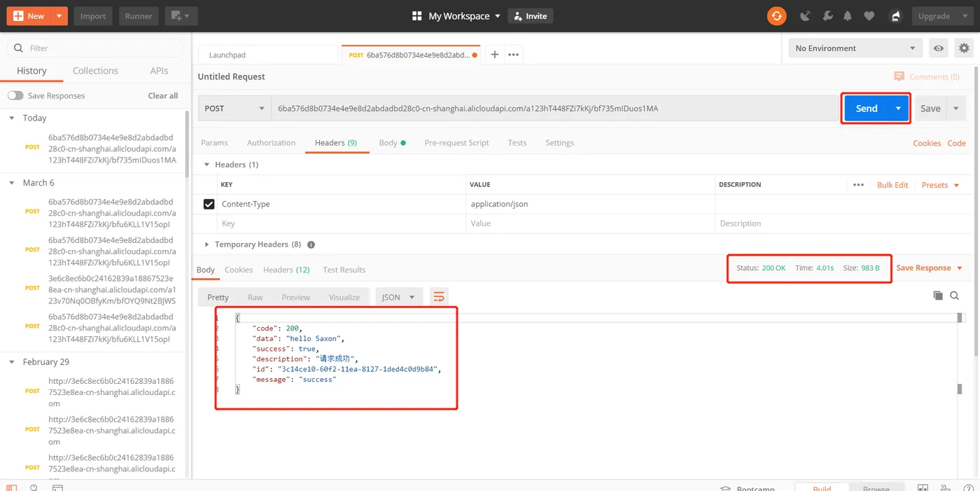Open the No Environment dropdown

point(855,48)
